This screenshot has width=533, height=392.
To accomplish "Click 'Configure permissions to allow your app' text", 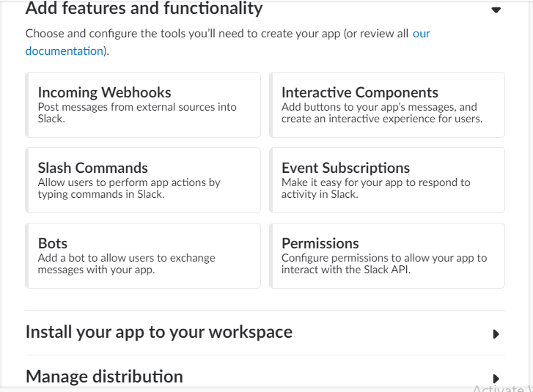I will (x=384, y=264).
